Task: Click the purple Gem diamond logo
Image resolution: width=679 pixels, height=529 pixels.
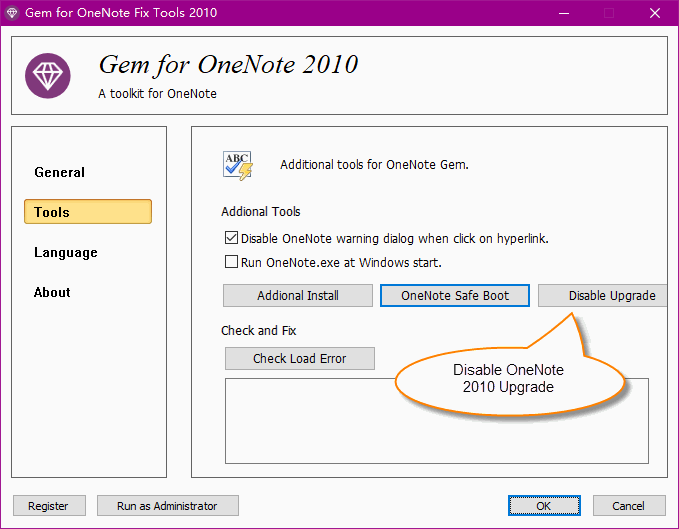Action: click(48, 76)
